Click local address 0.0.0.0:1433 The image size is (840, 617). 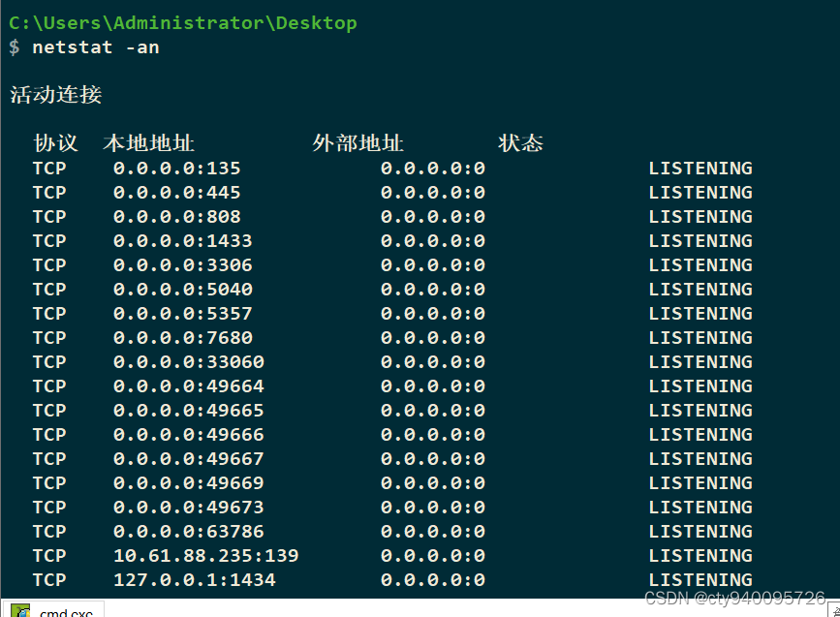pos(183,241)
